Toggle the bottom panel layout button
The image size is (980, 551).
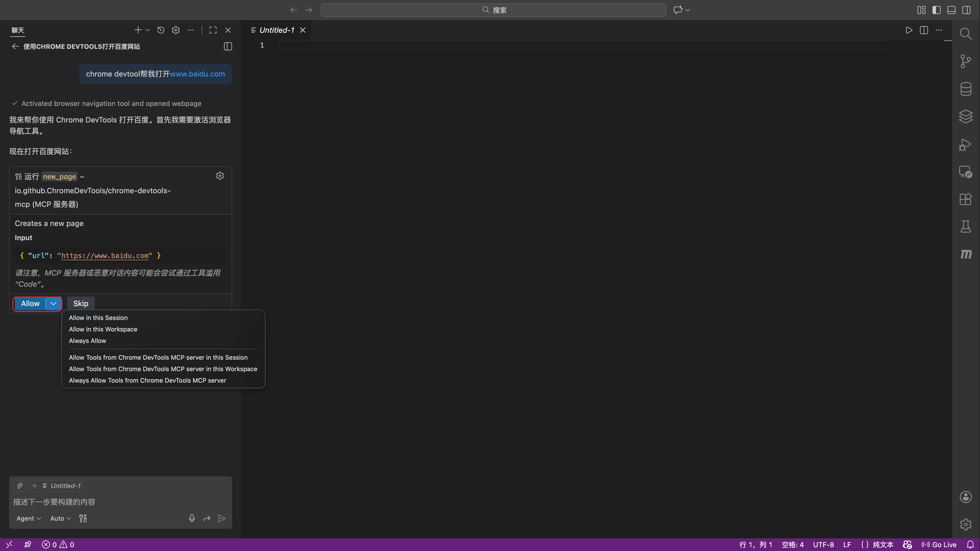tap(951, 10)
